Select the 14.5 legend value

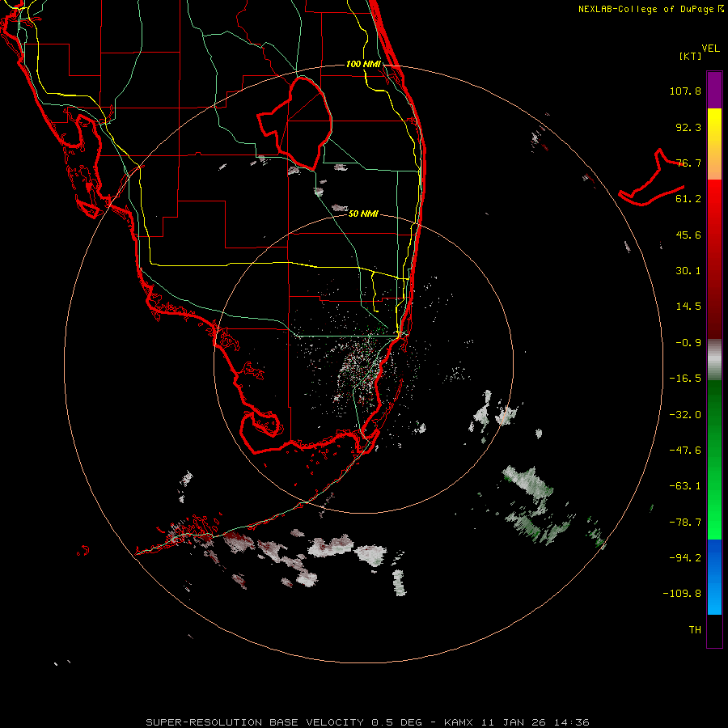pos(688,307)
